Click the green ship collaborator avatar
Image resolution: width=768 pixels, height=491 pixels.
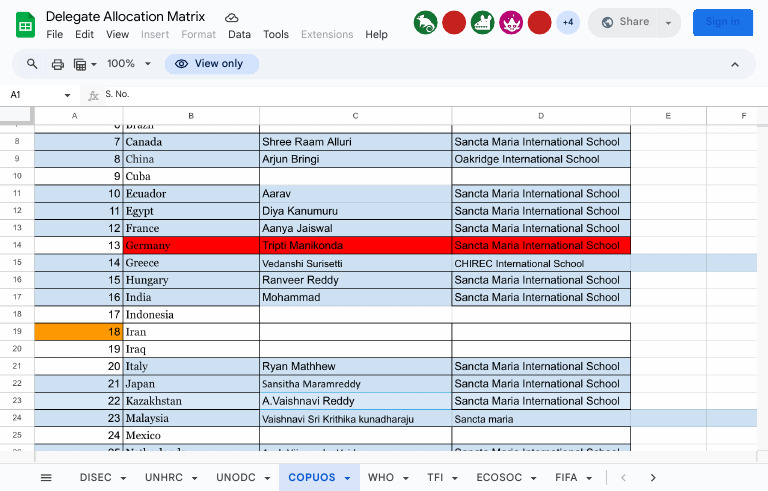tap(482, 23)
